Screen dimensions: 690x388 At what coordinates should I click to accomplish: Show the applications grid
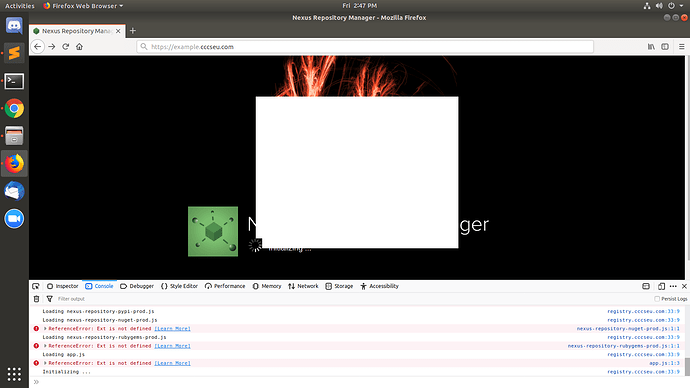[14, 374]
